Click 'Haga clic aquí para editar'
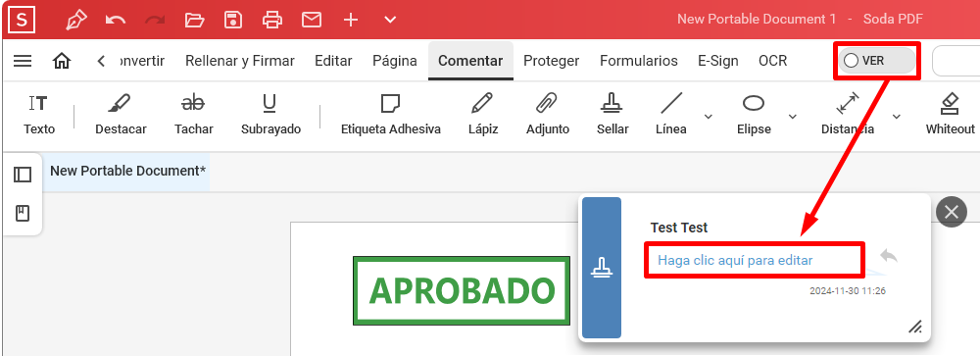 pos(735,260)
